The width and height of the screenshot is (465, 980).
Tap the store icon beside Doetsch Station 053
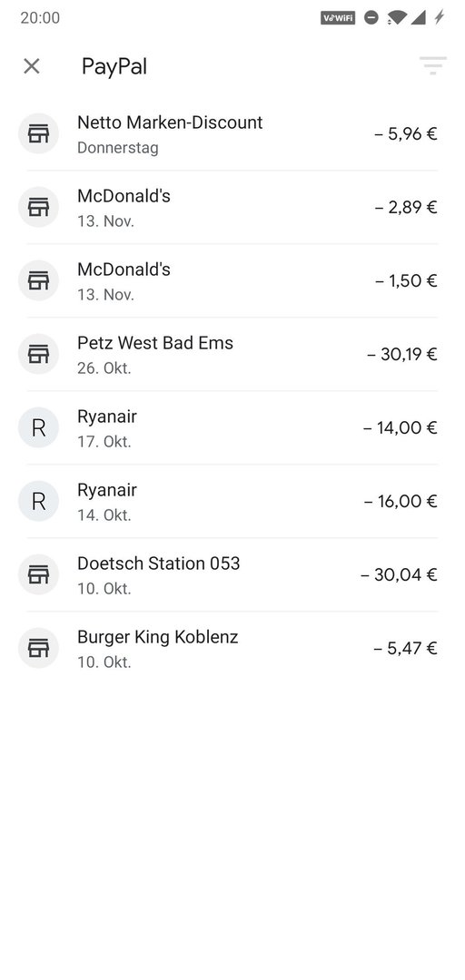click(38, 574)
